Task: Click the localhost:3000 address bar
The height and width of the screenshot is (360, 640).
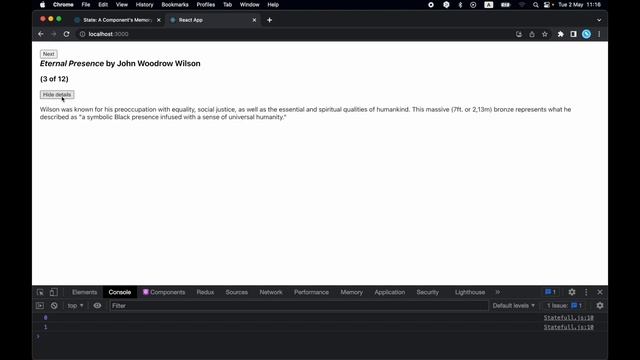Action: (294, 34)
